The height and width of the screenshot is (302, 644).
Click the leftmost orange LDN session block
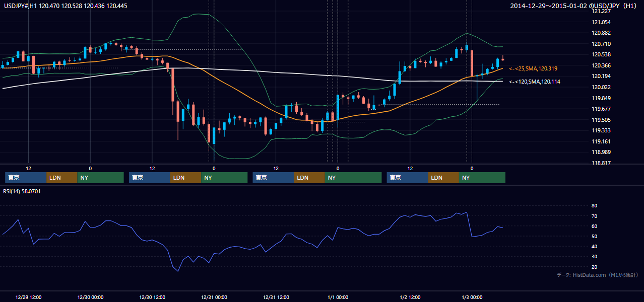61,178
